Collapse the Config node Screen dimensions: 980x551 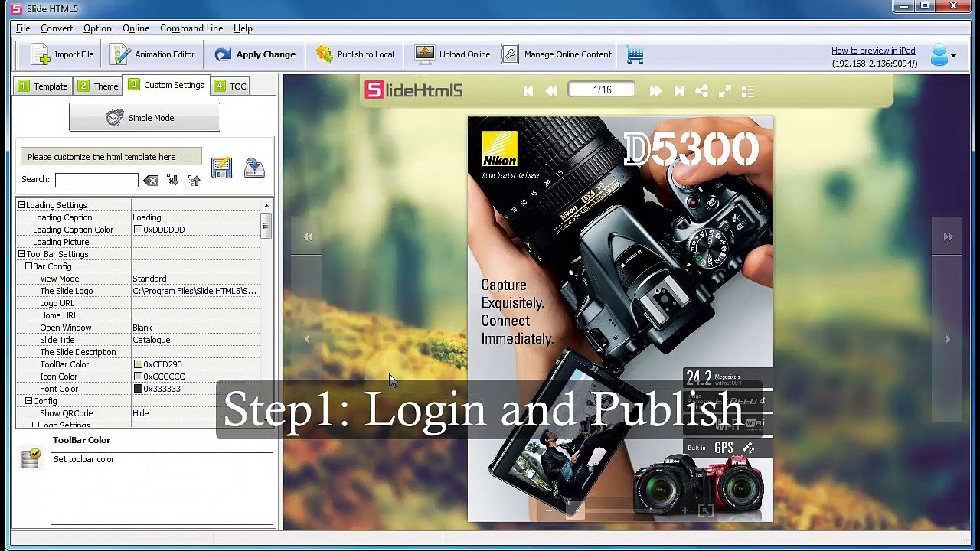[28, 401]
